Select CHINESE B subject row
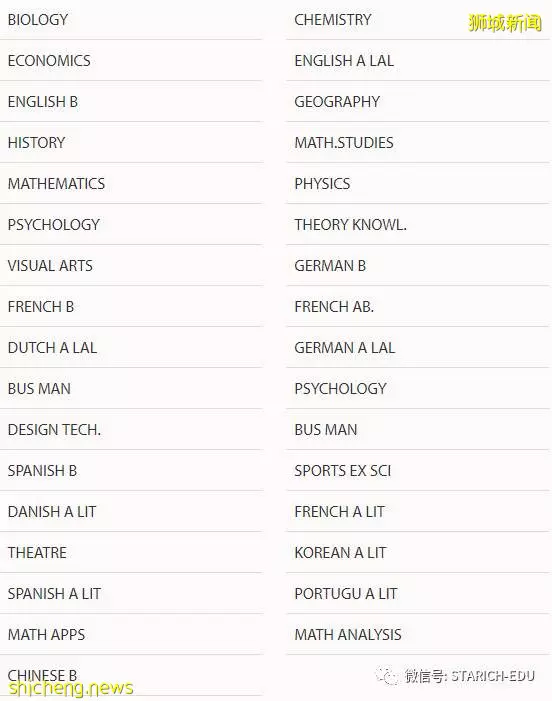Image resolution: width=552 pixels, height=701 pixels. [131, 676]
